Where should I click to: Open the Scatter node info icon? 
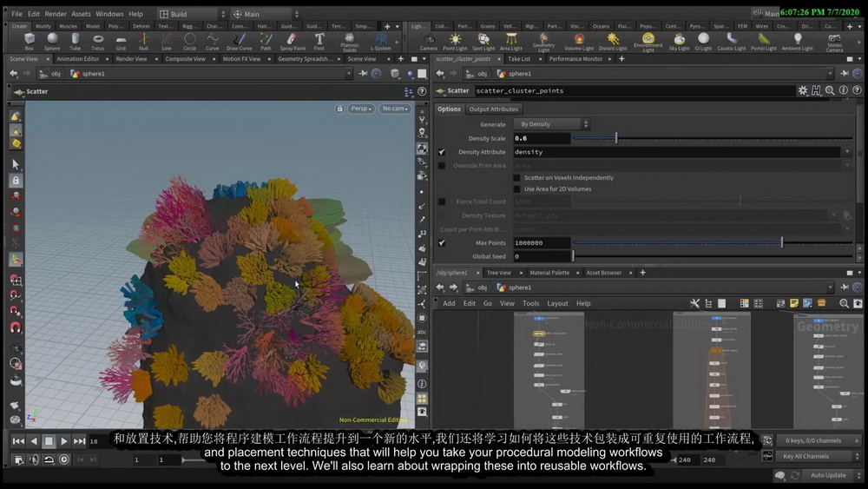tap(844, 90)
